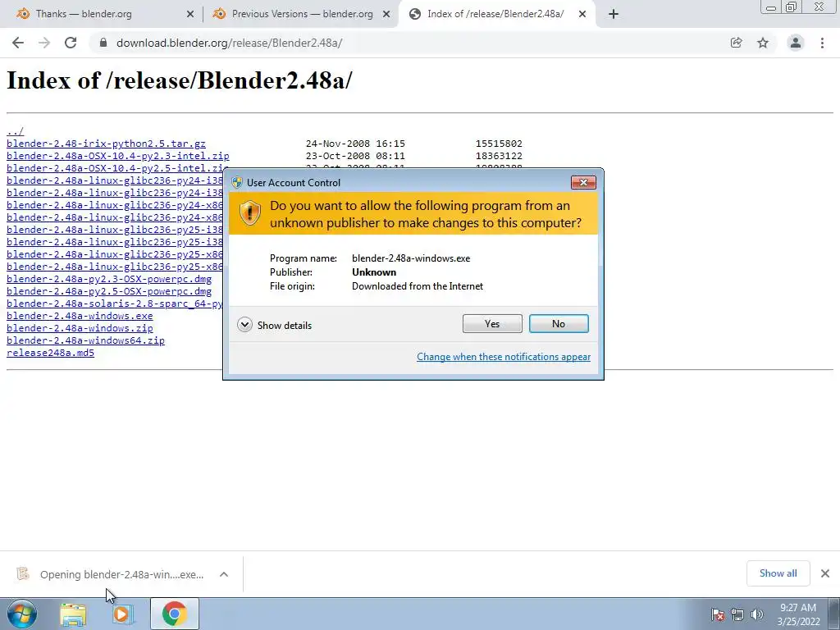Click the share page icon
840x630 pixels.
click(x=736, y=43)
